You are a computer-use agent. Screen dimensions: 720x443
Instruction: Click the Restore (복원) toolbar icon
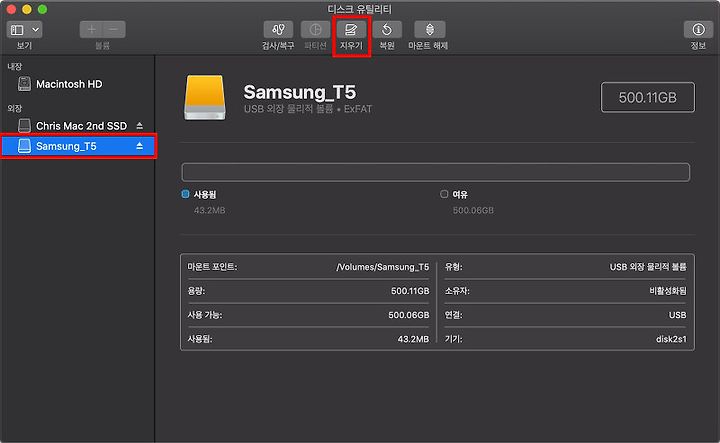387,30
